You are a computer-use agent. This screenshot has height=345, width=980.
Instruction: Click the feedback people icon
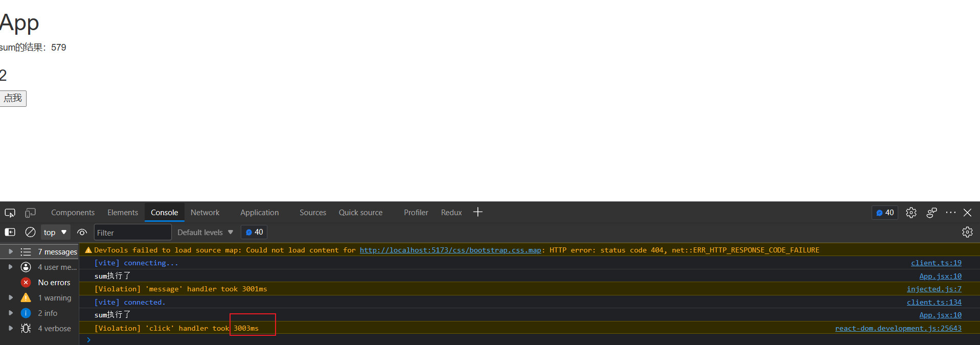pos(931,213)
